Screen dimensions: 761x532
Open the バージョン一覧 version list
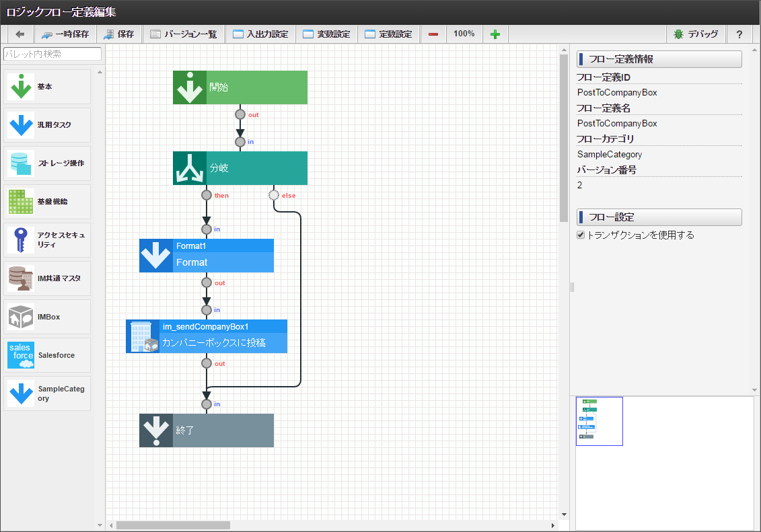(x=185, y=34)
